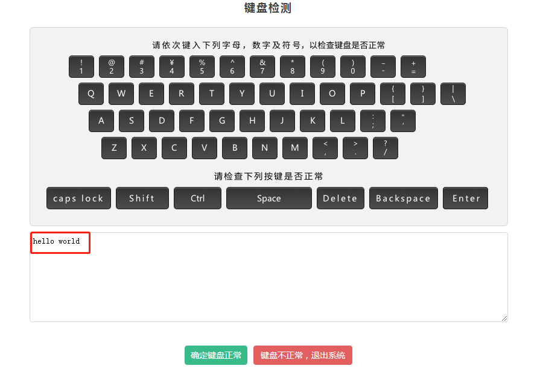Click the plus/equals key
The image size is (543, 392).
[x=413, y=66]
